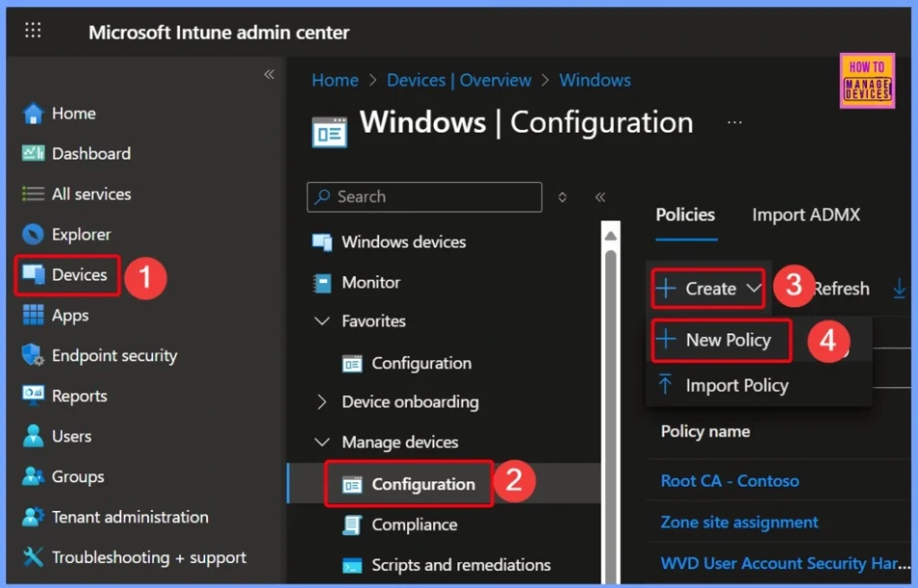Click the submenu scrollbar up arrow
The width and height of the screenshot is (918, 588).
(x=610, y=236)
